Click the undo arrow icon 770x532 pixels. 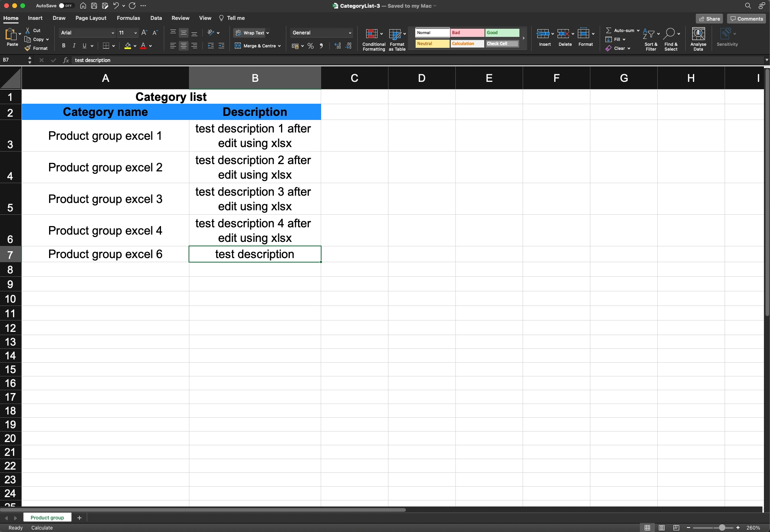point(116,6)
